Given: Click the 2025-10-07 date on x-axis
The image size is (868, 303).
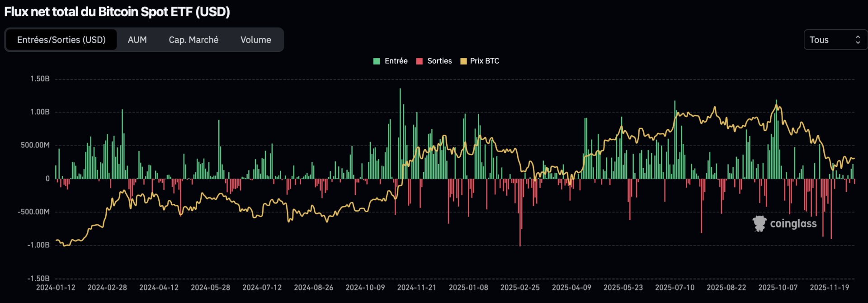Looking at the screenshot, I should (x=778, y=288).
